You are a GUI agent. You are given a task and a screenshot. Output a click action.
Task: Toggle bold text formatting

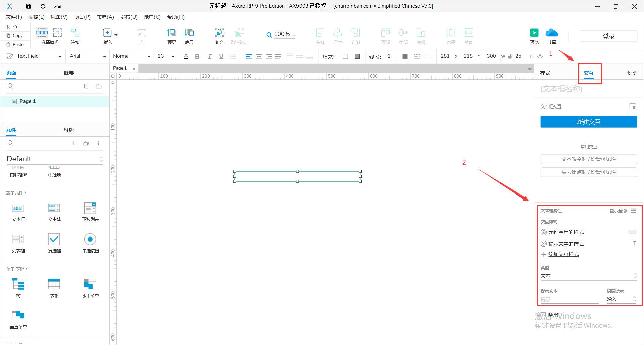(x=197, y=56)
